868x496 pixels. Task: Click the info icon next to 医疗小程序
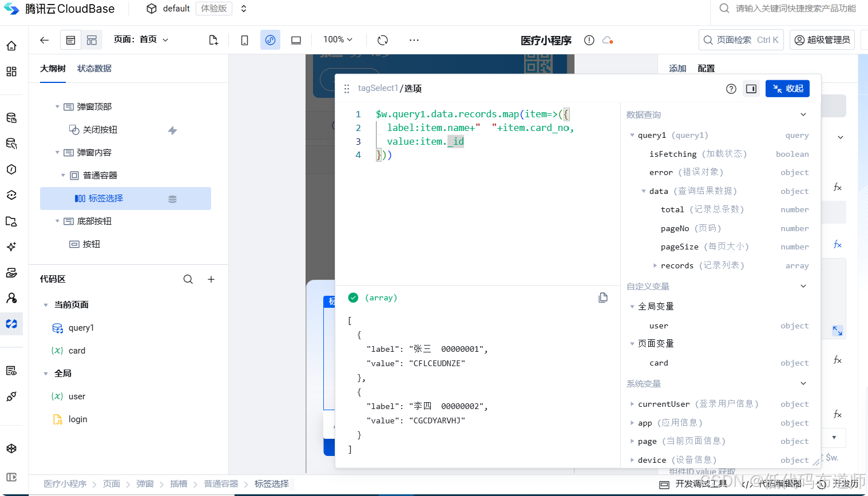point(589,40)
